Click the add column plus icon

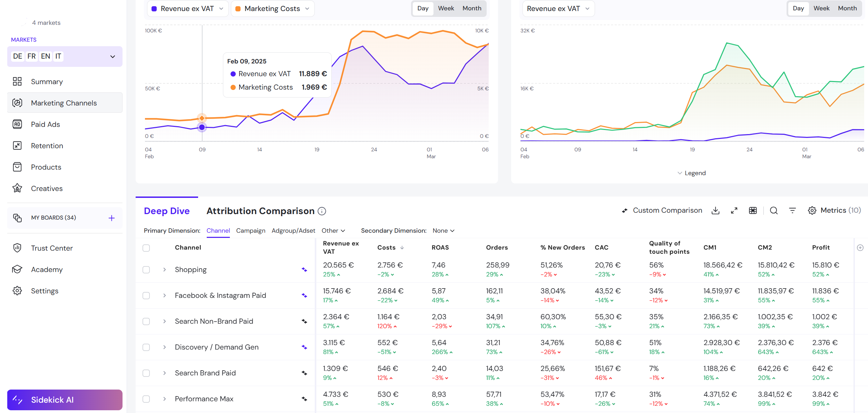click(x=860, y=248)
